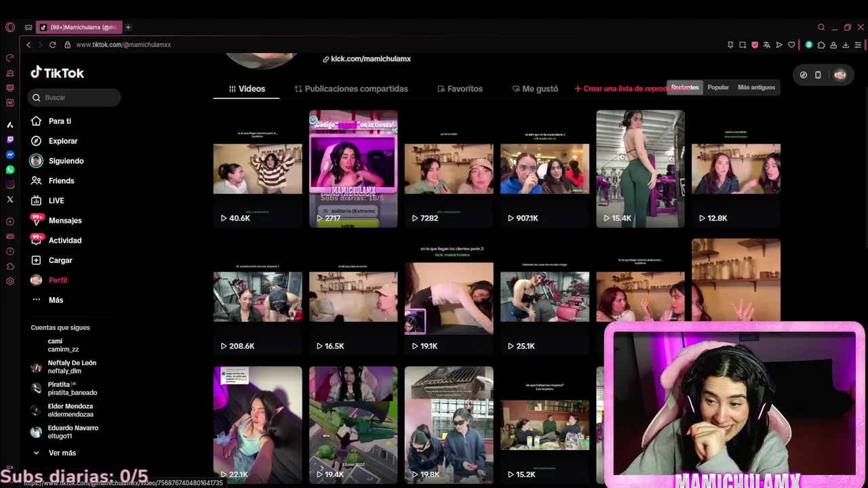The height and width of the screenshot is (488, 868).
Task: Click the Buscar search field
Action: pyautogui.click(x=75, y=98)
